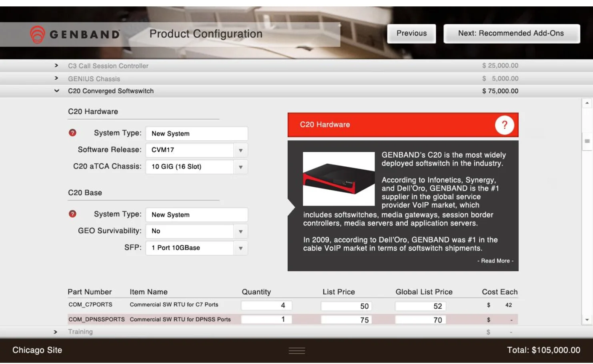The width and height of the screenshot is (593, 364).
Task: Open the Software Release dropdown
Action: [x=240, y=150]
